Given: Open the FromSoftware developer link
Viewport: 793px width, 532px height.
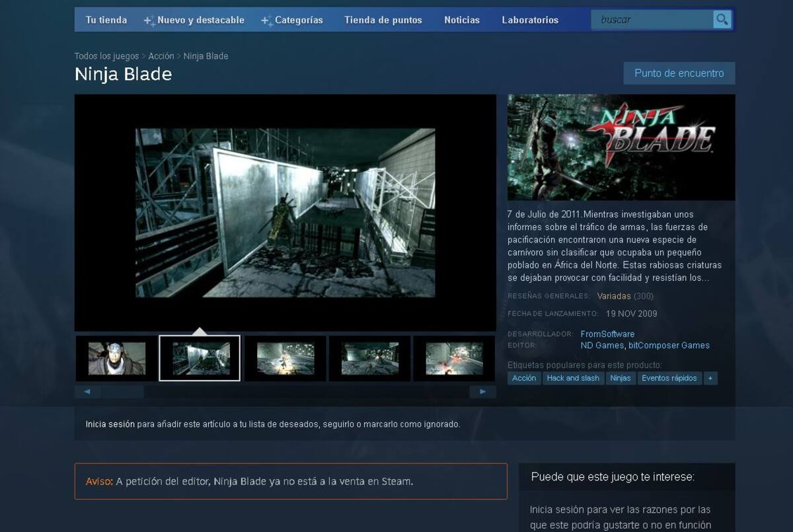Looking at the screenshot, I should [x=607, y=334].
